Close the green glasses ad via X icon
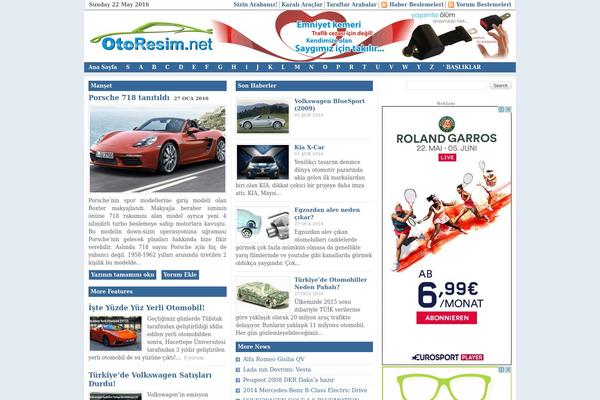This screenshot has height=400, width=600. coord(508,370)
